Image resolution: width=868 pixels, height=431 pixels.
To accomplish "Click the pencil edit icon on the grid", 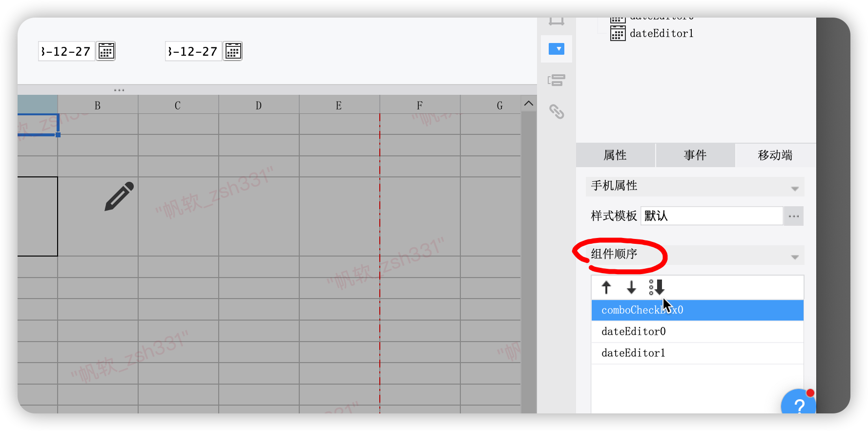I will [119, 196].
